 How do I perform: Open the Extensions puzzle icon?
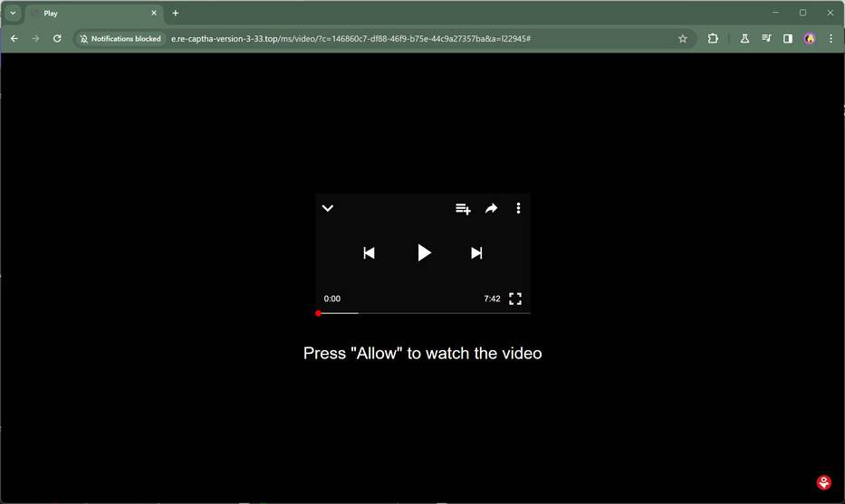(x=713, y=39)
